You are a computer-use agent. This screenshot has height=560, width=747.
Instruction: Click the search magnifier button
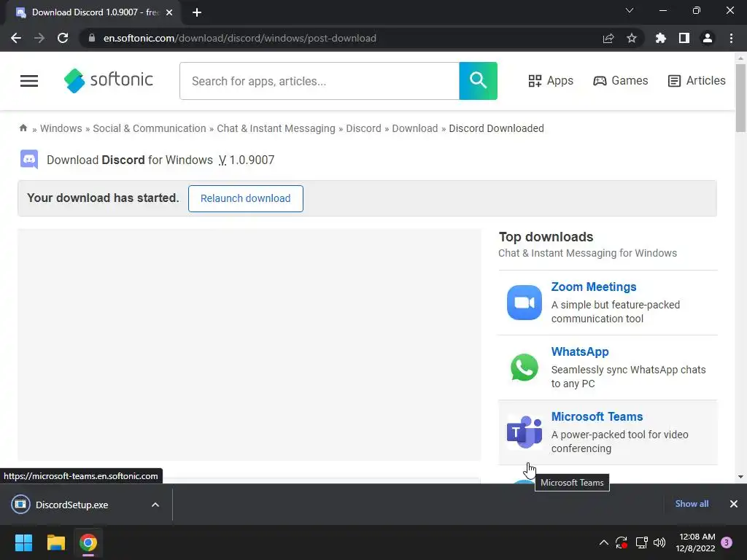pos(479,81)
